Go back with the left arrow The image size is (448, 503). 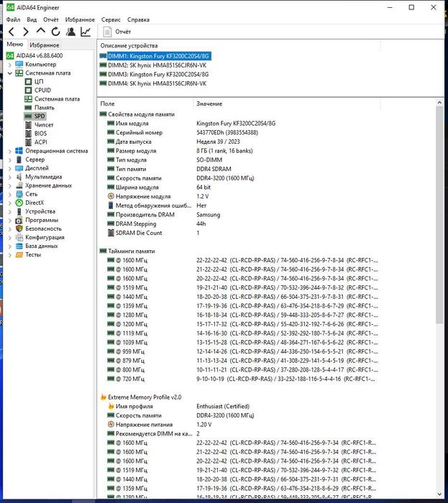pyautogui.click(x=12, y=32)
